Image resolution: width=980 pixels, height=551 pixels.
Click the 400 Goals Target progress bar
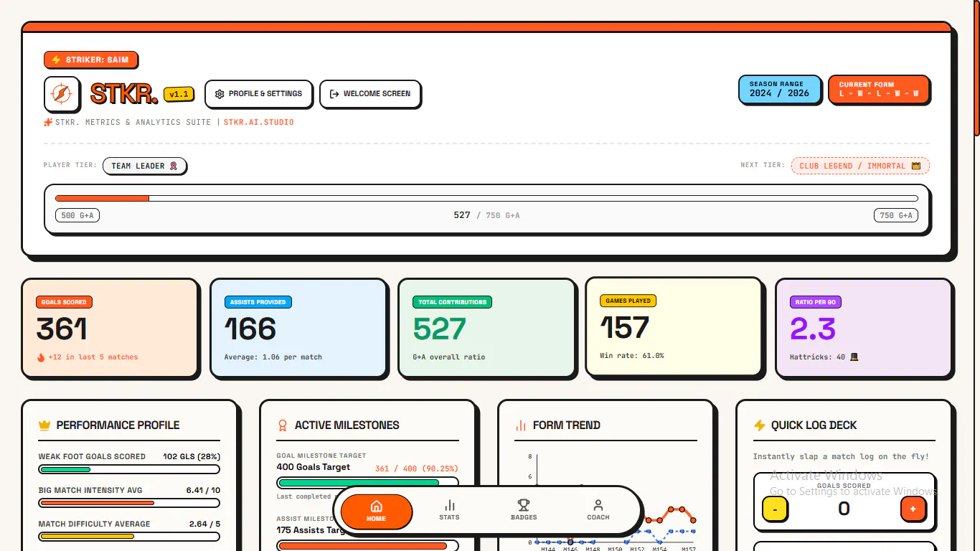pos(367,483)
